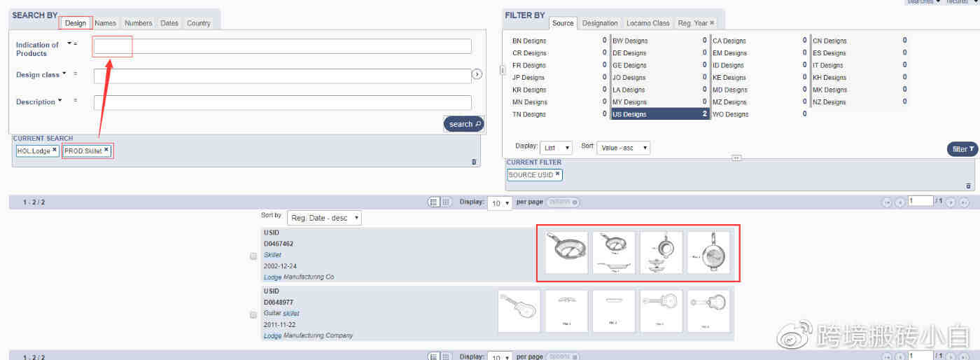Open last guitar skillet thumbnail of D0648977
Screen dimensions: 980x360
708,312
